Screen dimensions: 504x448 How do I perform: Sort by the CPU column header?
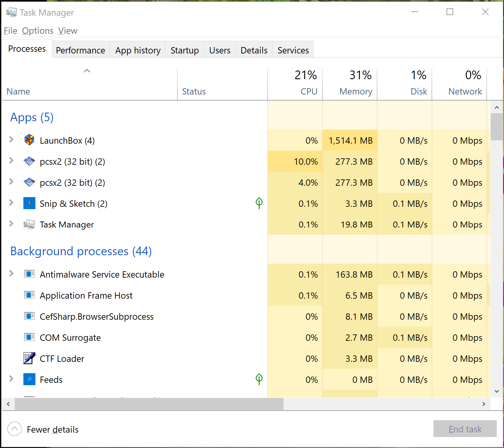[295, 84]
